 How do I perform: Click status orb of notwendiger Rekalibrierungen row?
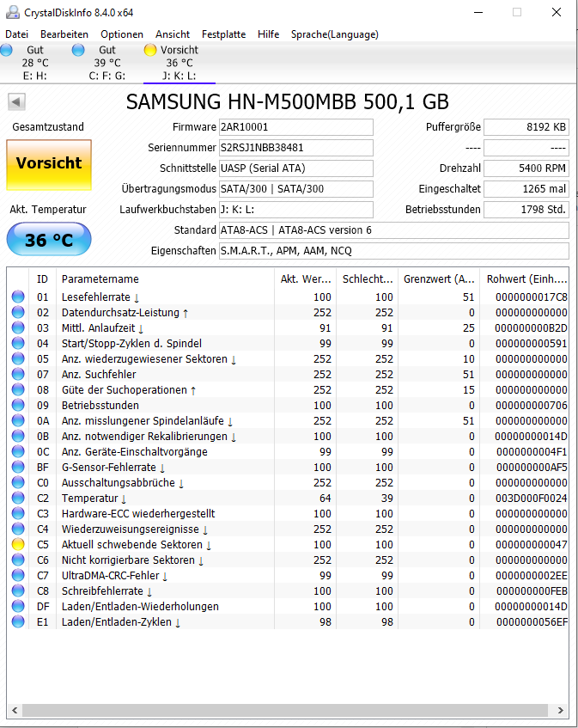18,436
